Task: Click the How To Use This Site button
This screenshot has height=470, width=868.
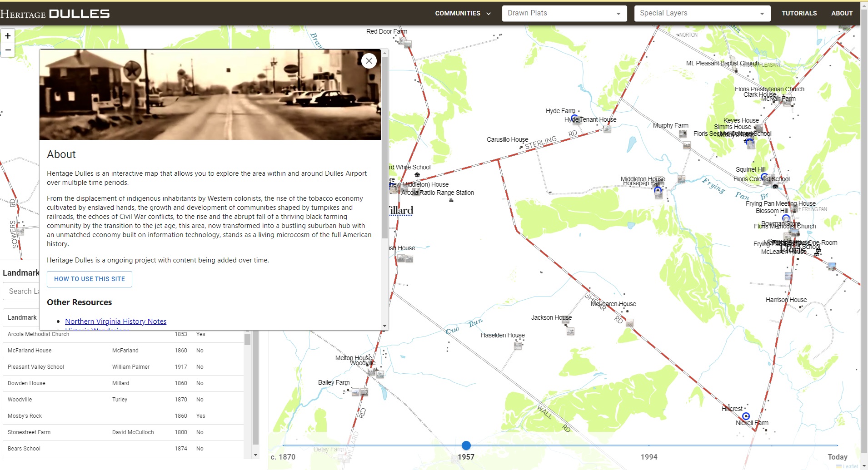Action: pos(90,279)
